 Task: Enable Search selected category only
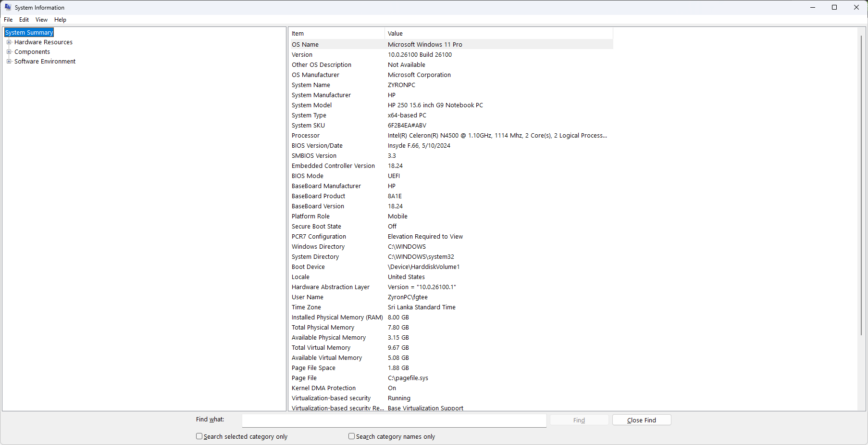click(x=199, y=436)
